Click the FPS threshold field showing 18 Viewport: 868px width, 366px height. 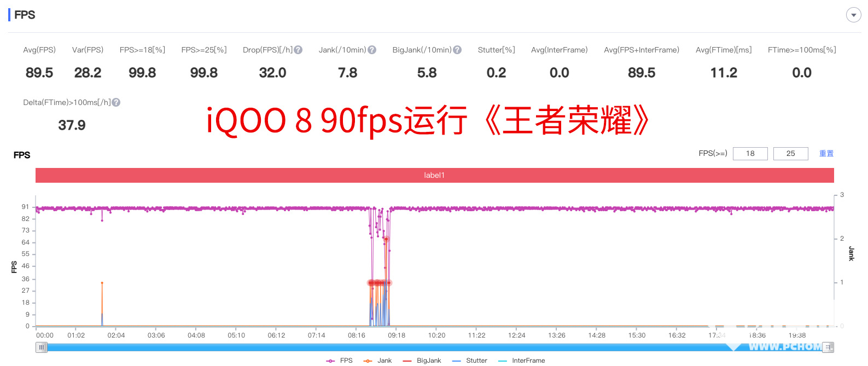[x=750, y=154]
